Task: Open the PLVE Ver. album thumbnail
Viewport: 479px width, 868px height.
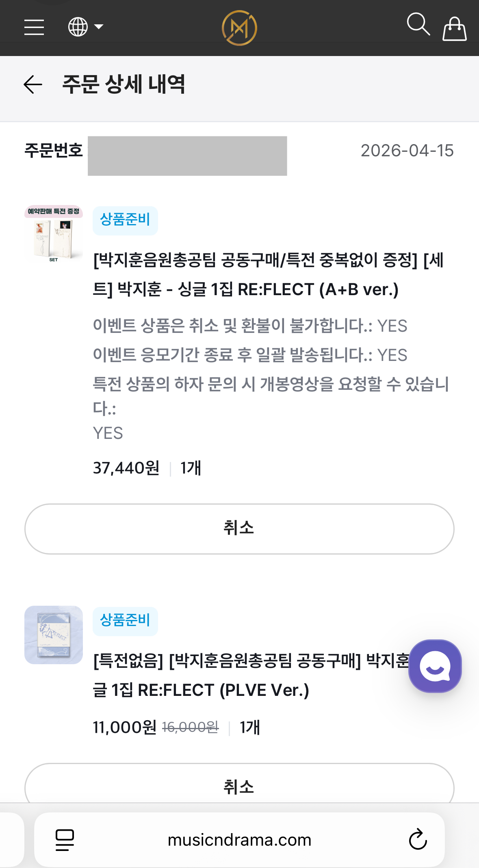Action: [x=54, y=635]
